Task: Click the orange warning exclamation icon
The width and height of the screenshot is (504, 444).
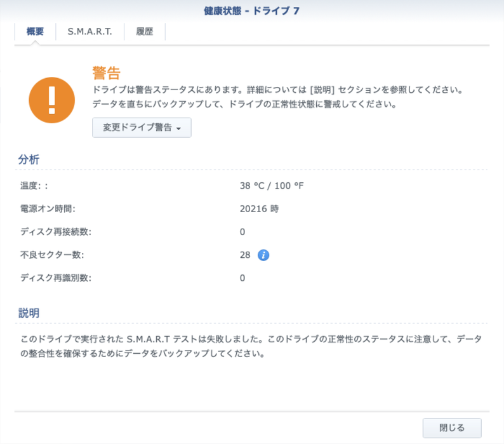Action: [51, 100]
